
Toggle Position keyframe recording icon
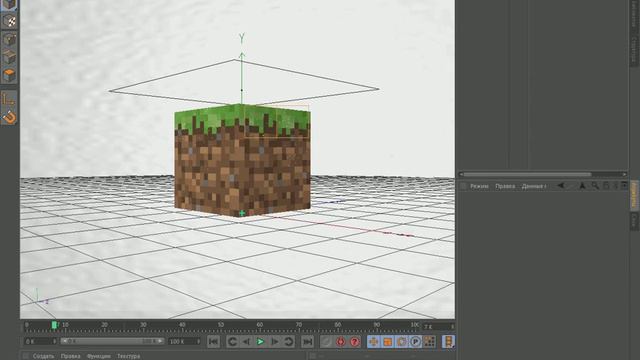[x=373, y=342]
